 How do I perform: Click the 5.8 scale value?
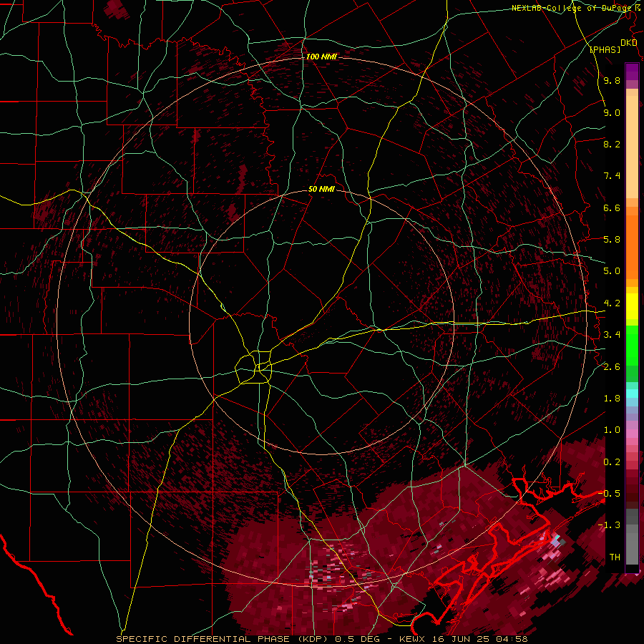click(x=612, y=240)
